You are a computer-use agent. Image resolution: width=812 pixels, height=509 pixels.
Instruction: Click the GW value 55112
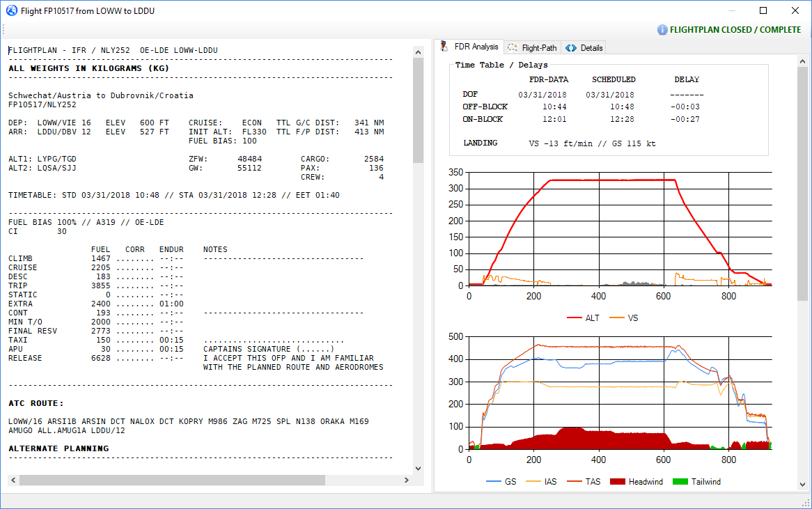coord(249,168)
